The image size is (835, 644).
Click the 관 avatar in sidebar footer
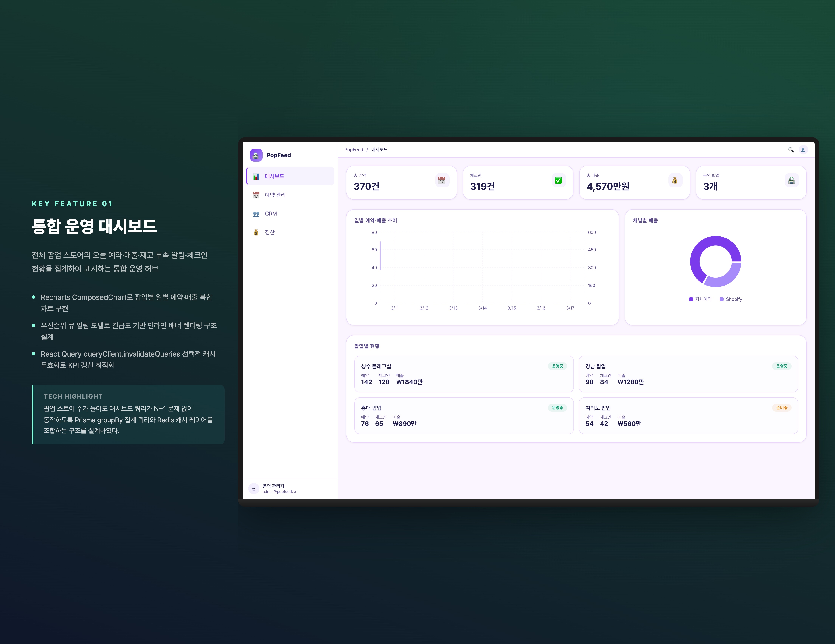pyautogui.click(x=254, y=488)
